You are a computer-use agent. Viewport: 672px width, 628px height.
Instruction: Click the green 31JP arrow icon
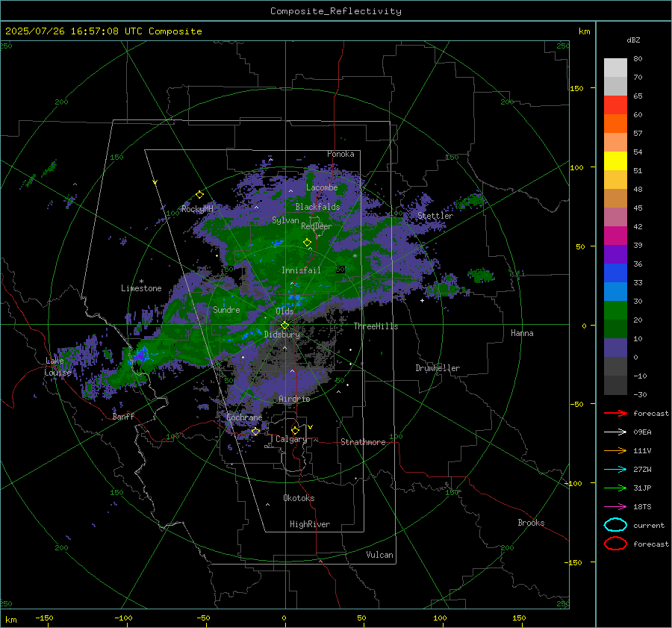click(x=615, y=488)
